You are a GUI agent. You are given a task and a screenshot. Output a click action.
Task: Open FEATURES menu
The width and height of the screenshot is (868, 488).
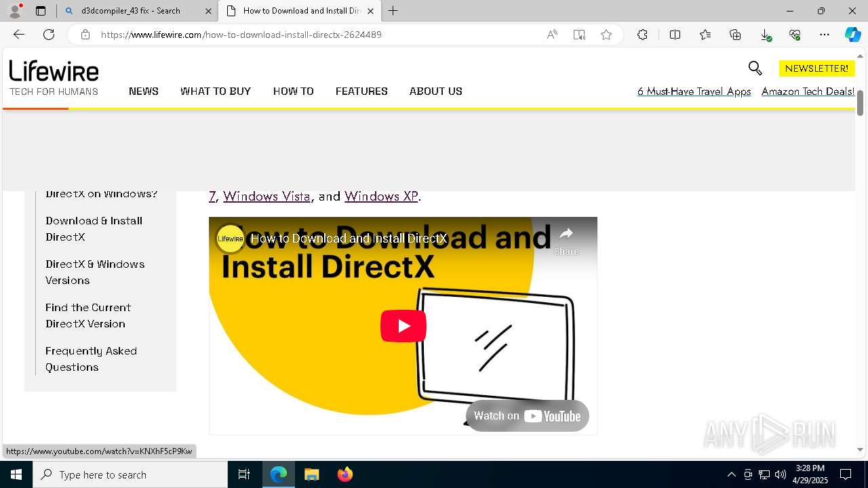pos(361,91)
